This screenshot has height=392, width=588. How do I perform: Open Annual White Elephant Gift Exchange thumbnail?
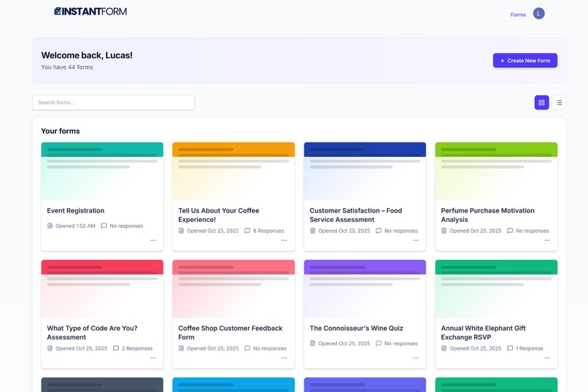496,289
